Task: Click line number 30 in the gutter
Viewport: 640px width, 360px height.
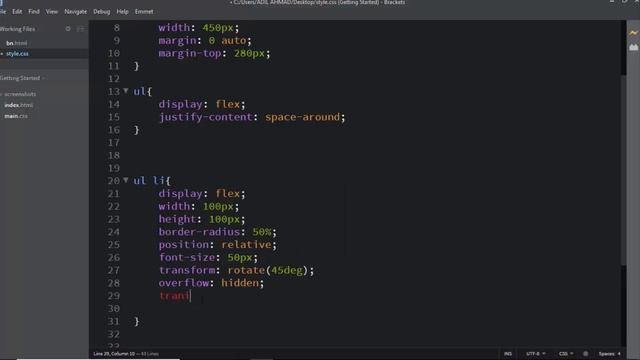Action: coord(113,309)
